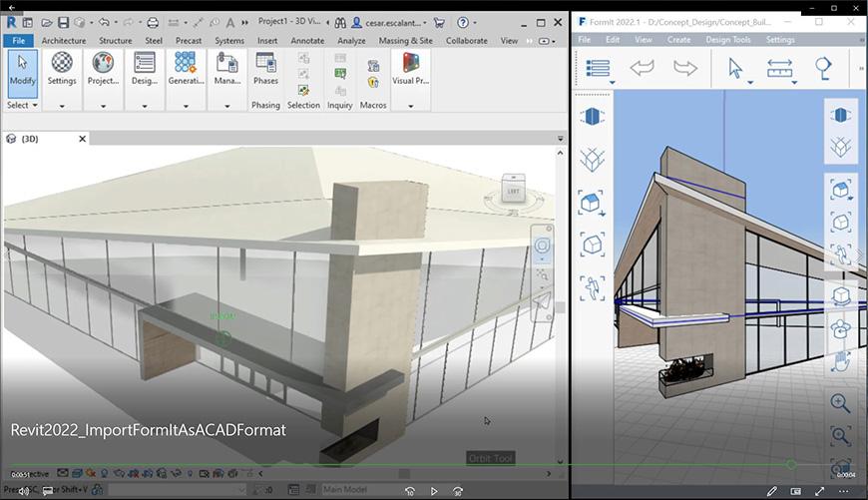Skip back 10 seconds in video
Screen dimensions: 868x500
pos(410,491)
